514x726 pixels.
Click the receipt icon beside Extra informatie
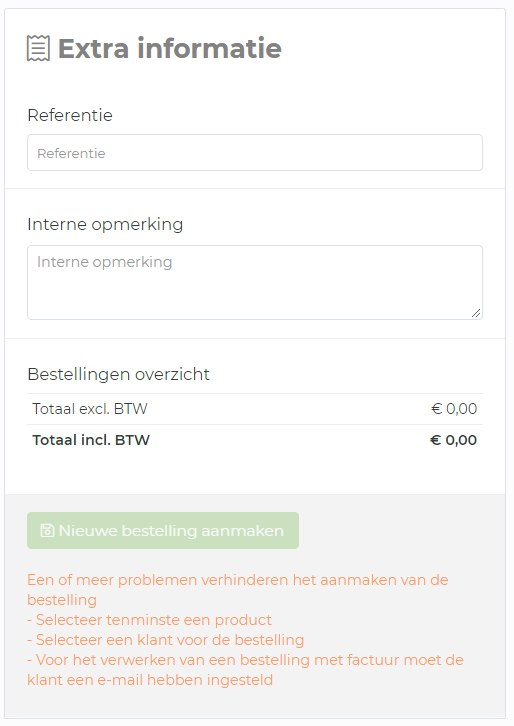click(38, 49)
